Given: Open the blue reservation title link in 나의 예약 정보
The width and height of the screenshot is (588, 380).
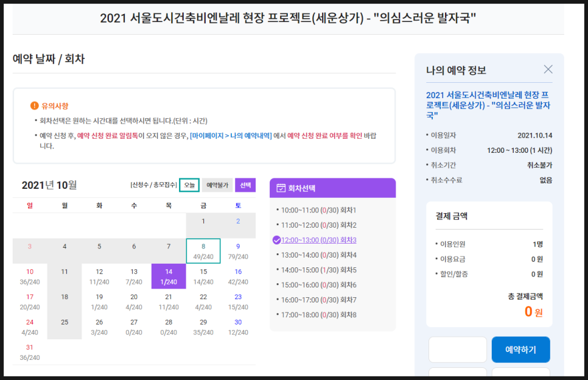Looking at the screenshot, I should click(488, 105).
